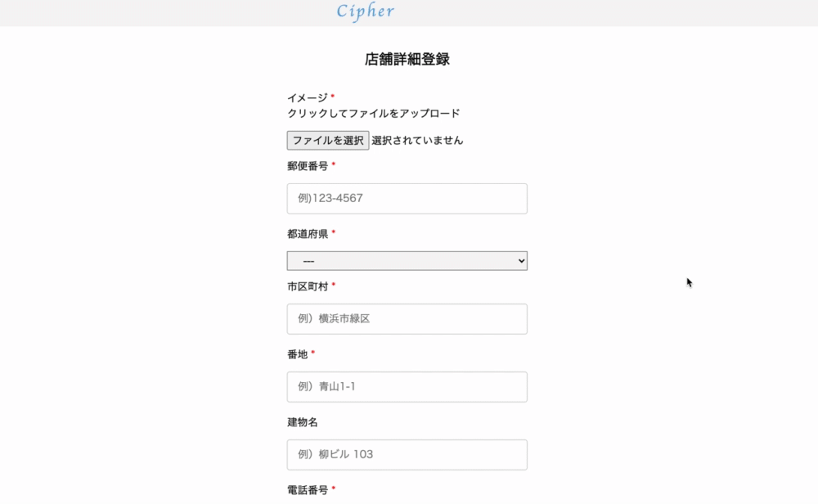This screenshot has height=504, width=818.
Task: Click the Cipher logo at the top
Action: [365, 11]
